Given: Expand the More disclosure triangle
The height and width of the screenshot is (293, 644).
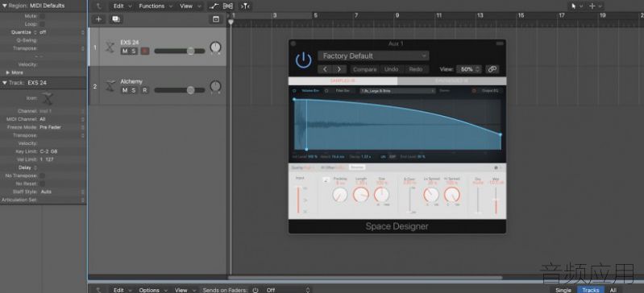Looking at the screenshot, I should [7, 72].
